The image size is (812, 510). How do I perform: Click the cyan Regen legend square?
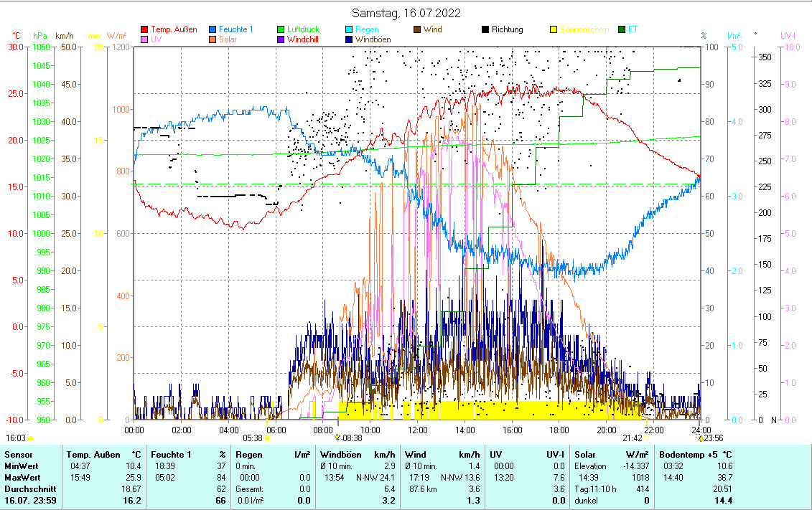pyautogui.click(x=349, y=30)
